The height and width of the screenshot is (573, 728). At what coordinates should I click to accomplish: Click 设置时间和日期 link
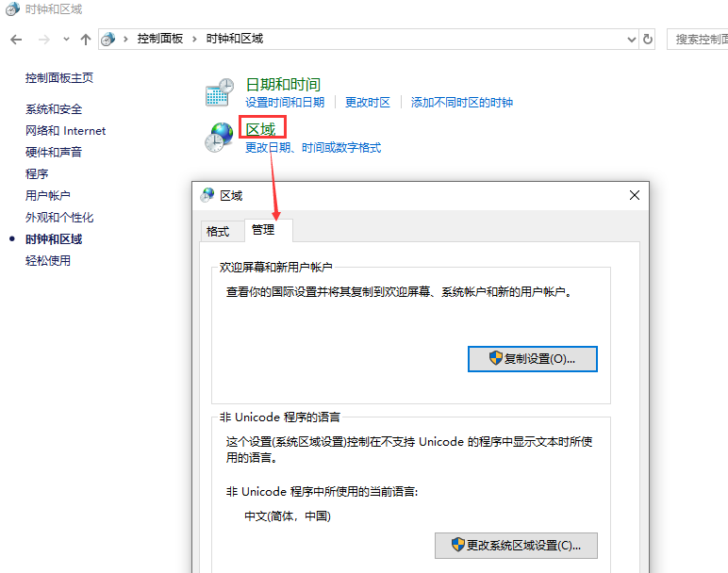pyautogui.click(x=285, y=102)
